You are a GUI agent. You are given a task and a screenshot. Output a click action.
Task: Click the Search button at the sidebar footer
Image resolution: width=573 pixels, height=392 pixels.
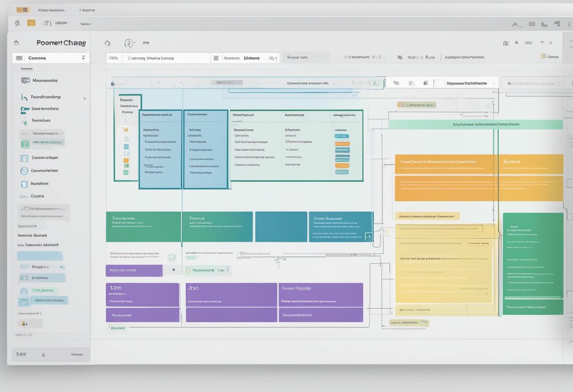click(20, 354)
